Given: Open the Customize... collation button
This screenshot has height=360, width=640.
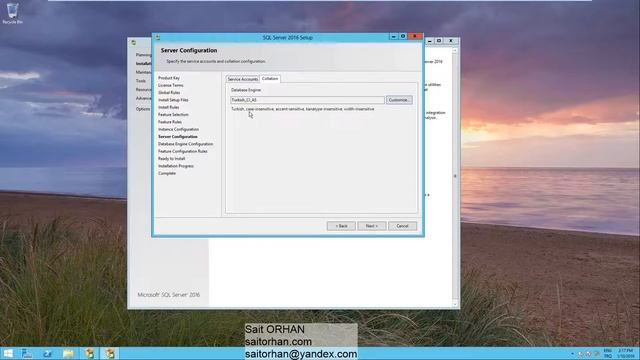Looking at the screenshot, I should 399,100.
